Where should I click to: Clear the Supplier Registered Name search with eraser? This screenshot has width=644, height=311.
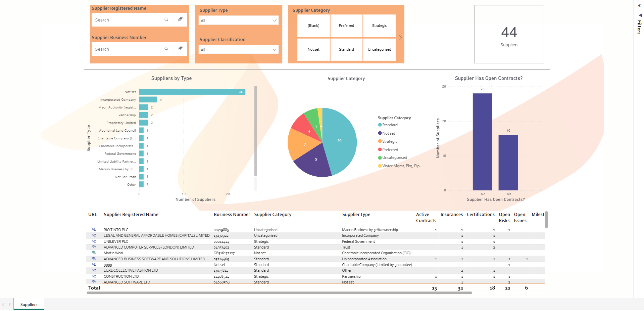pyautogui.click(x=180, y=19)
